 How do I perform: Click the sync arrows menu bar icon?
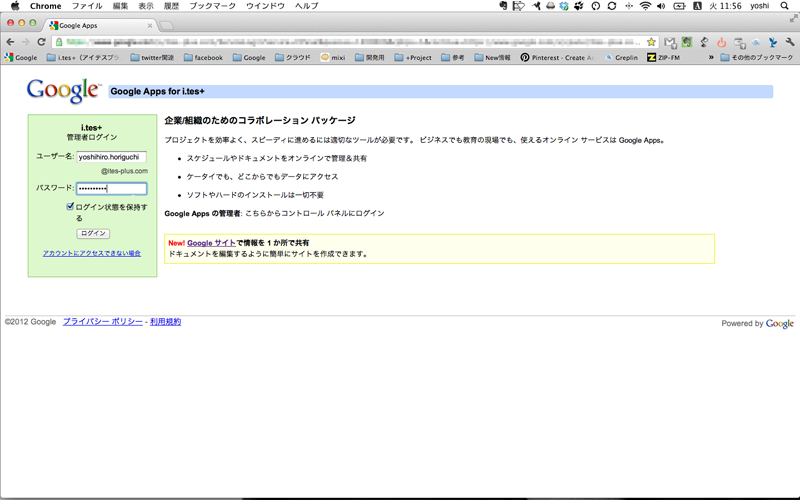[612, 6]
